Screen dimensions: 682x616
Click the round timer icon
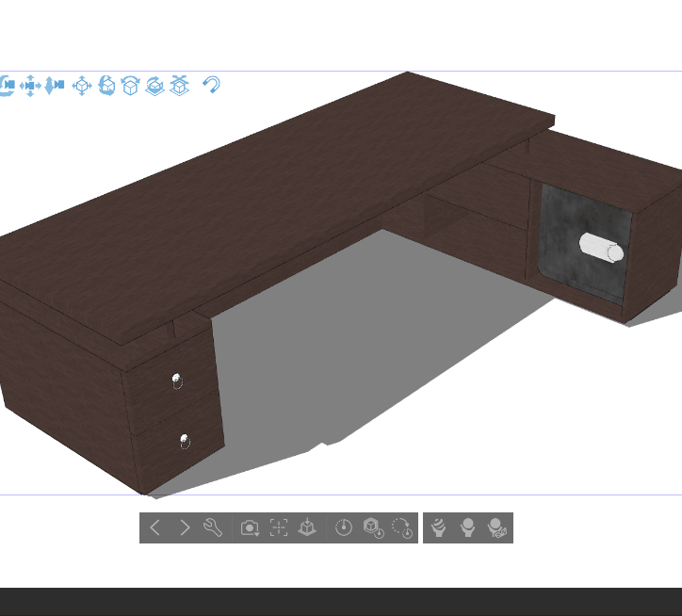click(344, 527)
